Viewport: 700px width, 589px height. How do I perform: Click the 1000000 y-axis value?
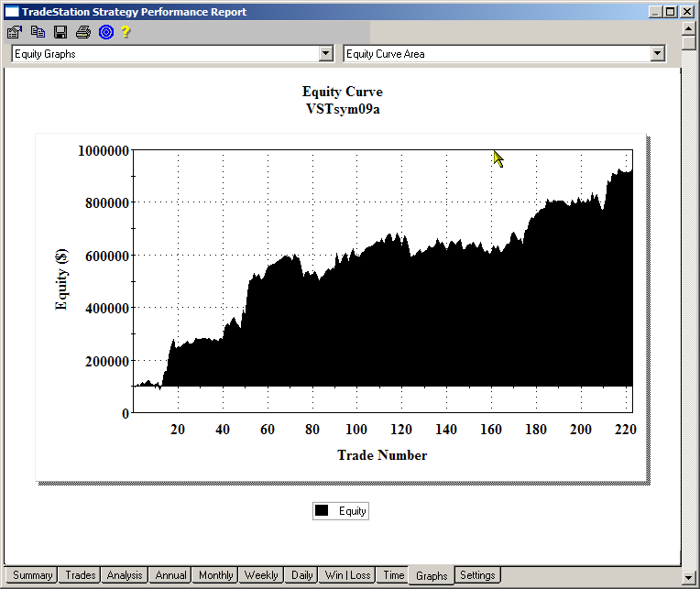pos(104,151)
